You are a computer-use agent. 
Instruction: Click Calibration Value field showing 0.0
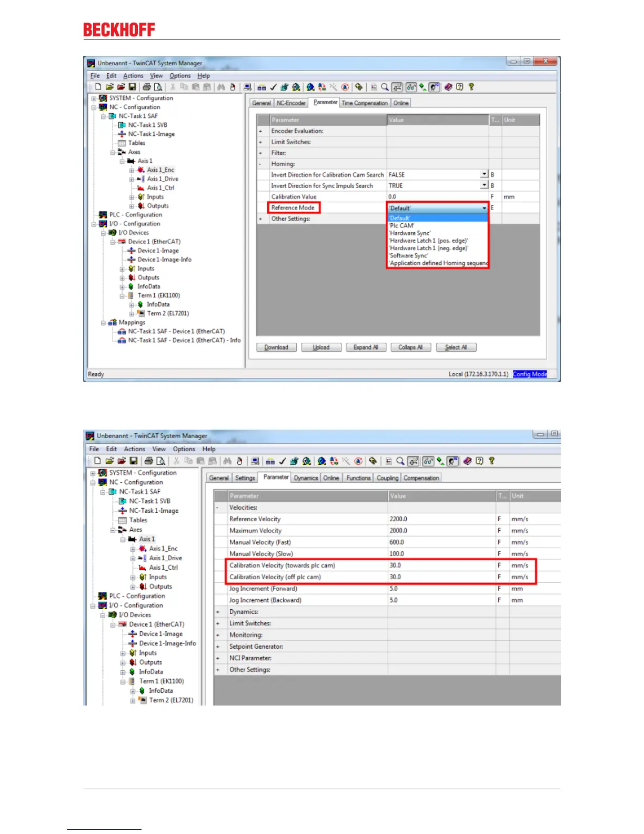tap(438, 197)
